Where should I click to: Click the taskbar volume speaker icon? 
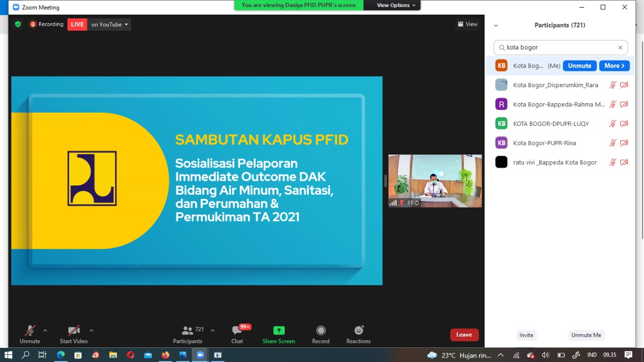[x=545, y=355]
